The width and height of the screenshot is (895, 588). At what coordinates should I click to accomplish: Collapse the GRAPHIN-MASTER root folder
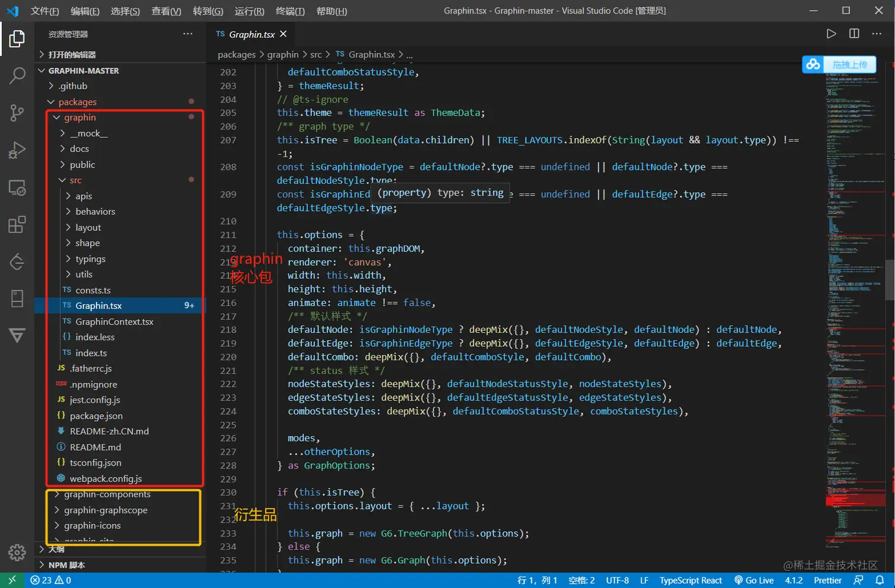120,70
